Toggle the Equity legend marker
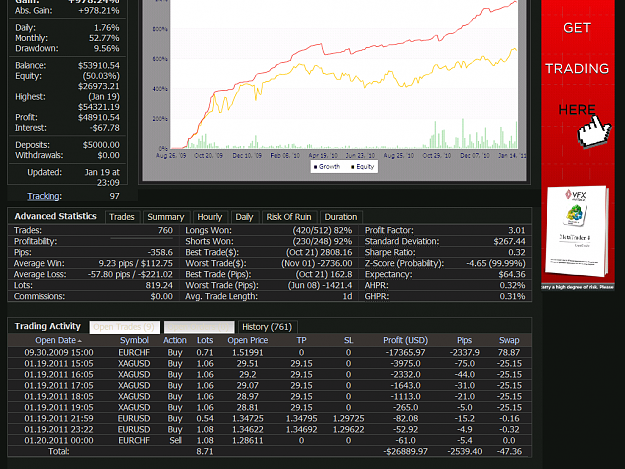625x469 pixels. 352,167
